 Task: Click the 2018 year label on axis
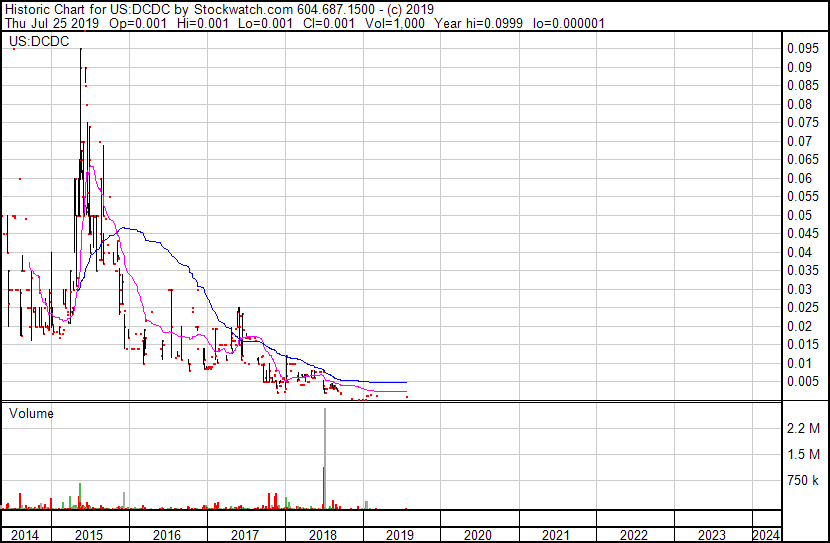322,535
